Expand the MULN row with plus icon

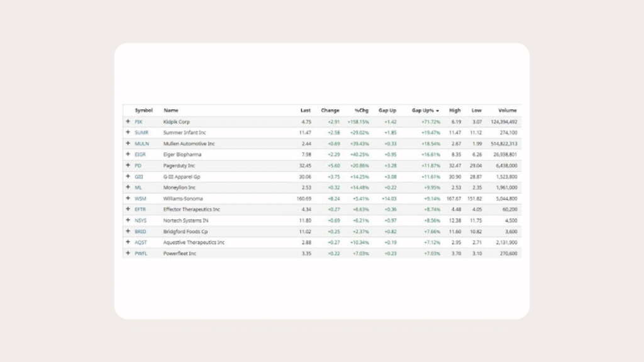click(128, 143)
